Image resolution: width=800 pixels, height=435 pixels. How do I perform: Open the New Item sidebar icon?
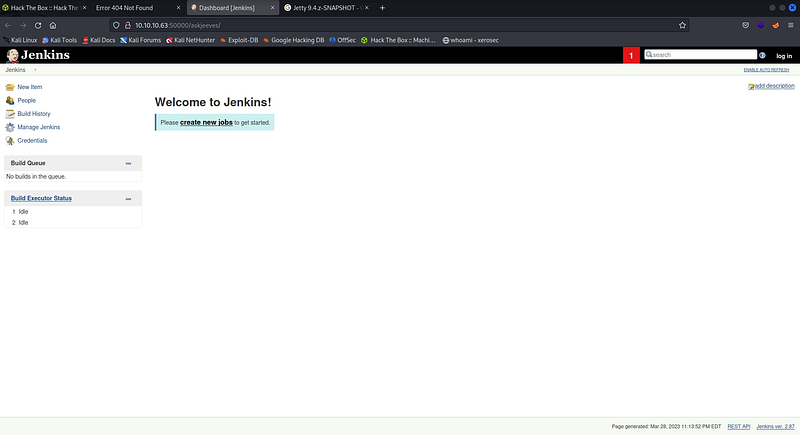tap(10, 87)
